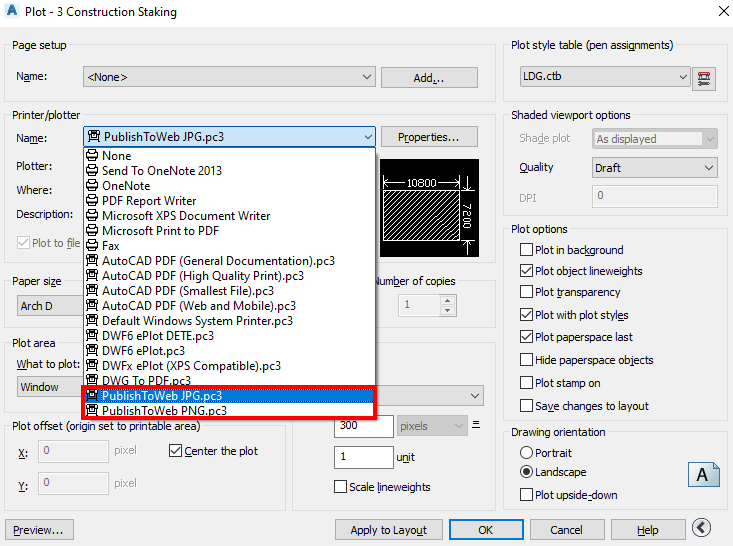The height and width of the screenshot is (546, 733).
Task: Enable Plot upside-down checkbox
Action: point(526,495)
